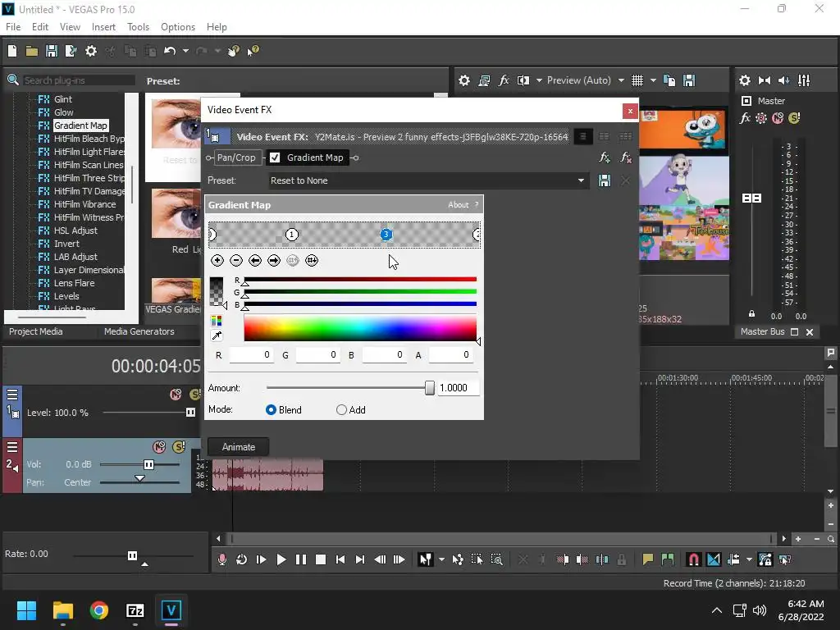Click the color swatches grid icon
The width and height of the screenshot is (840, 630).
[x=217, y=321]
